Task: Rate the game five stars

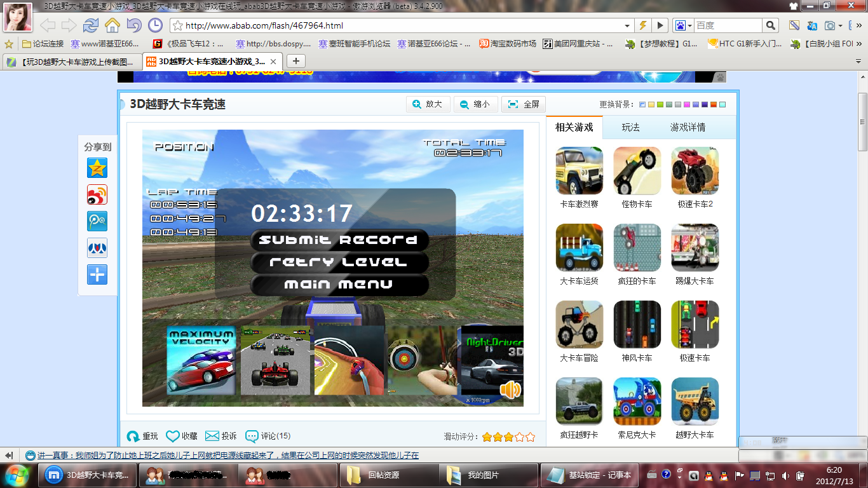Action: (x=531, y=437)
